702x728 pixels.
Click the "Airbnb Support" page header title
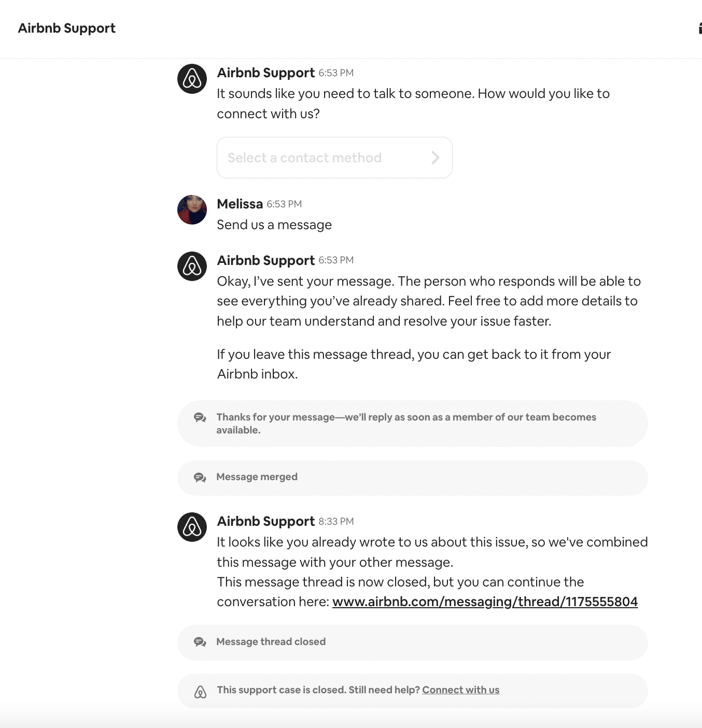pyautogui.click(x=66, y=29)
